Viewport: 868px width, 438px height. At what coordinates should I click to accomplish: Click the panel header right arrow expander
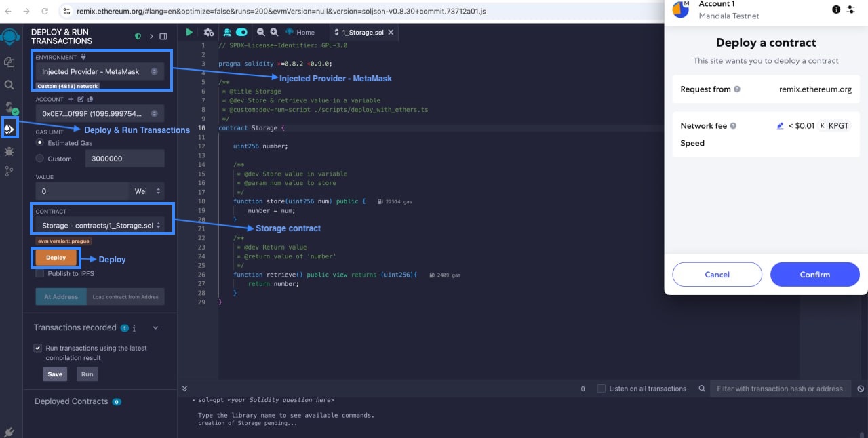[x=152, y=37]
